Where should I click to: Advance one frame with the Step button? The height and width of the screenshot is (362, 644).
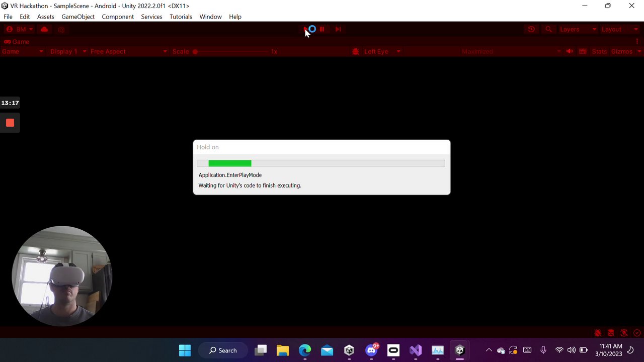[338, 29]
